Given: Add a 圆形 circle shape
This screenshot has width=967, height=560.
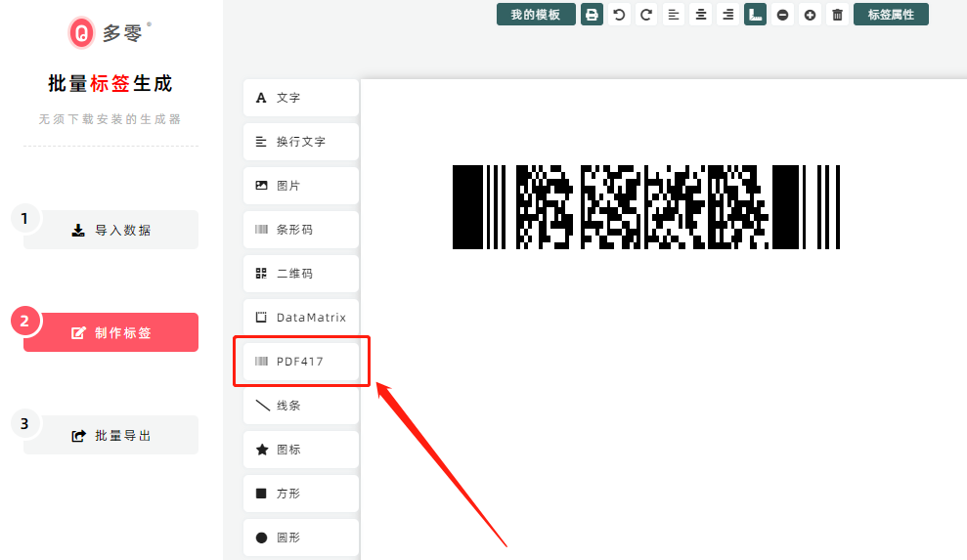Looking at the screenshot, I should tap(301, 538).
